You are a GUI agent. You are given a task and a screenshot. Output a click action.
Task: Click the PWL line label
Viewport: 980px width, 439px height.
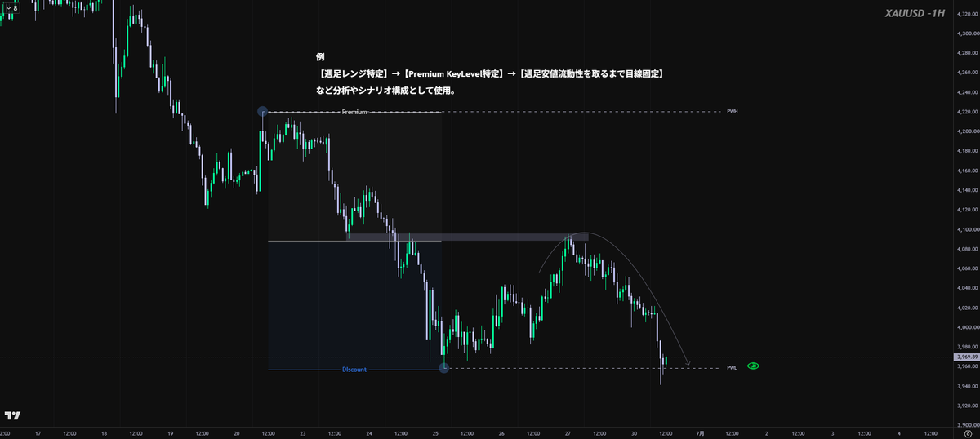coord(732,368)
